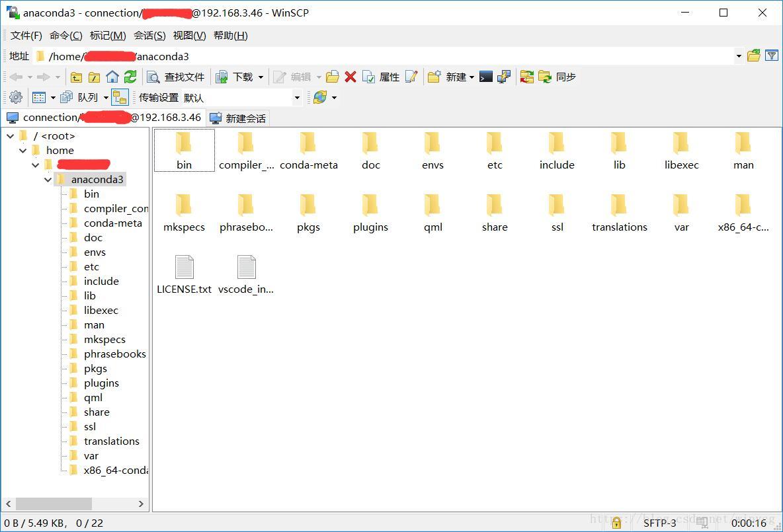Open terminal with the console toolbar icon
Screen dimensions: 783x532
[x=486, y=77]
